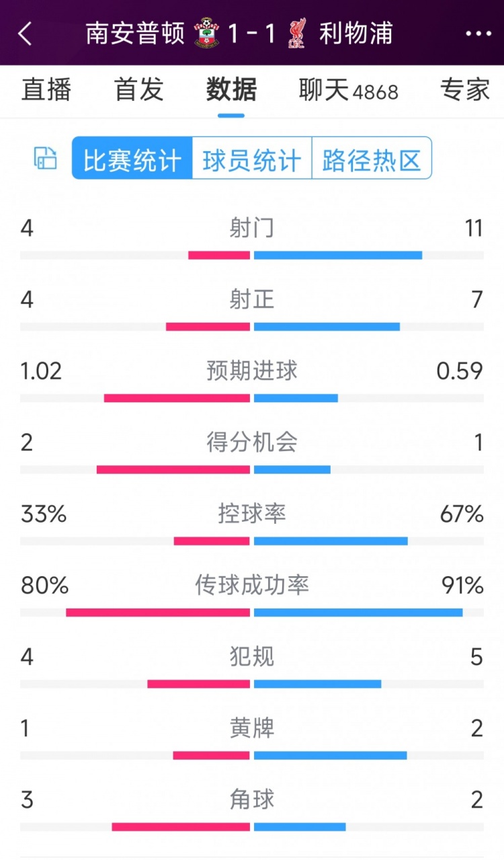This screenshot has width=504, height=860.
Task: Click the more options ellipsis icon
Action: [478, 32]
